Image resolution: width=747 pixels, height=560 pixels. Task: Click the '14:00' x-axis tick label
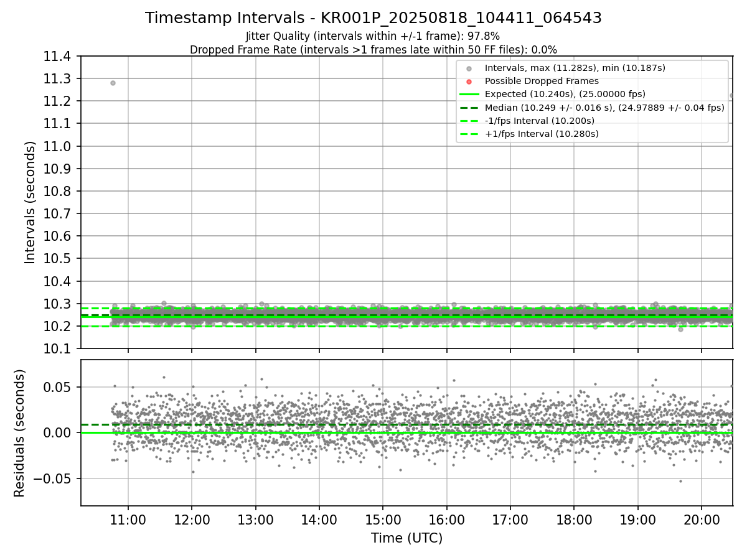[x=319, y=519]
